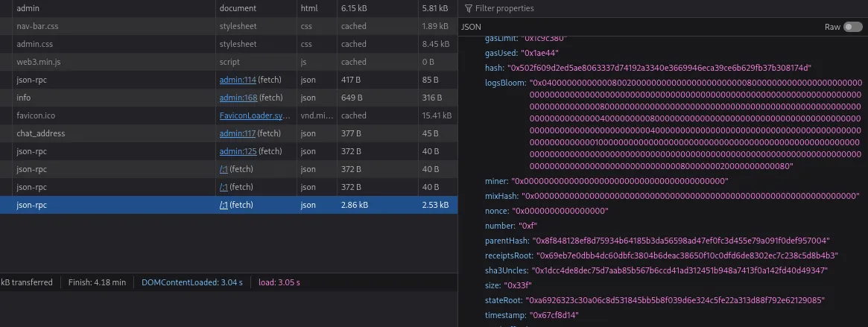Open the /:1 link in selected json-rpc row
This screenshot has width=868, height=327.
pyautogui.click(x=224, y=205)
